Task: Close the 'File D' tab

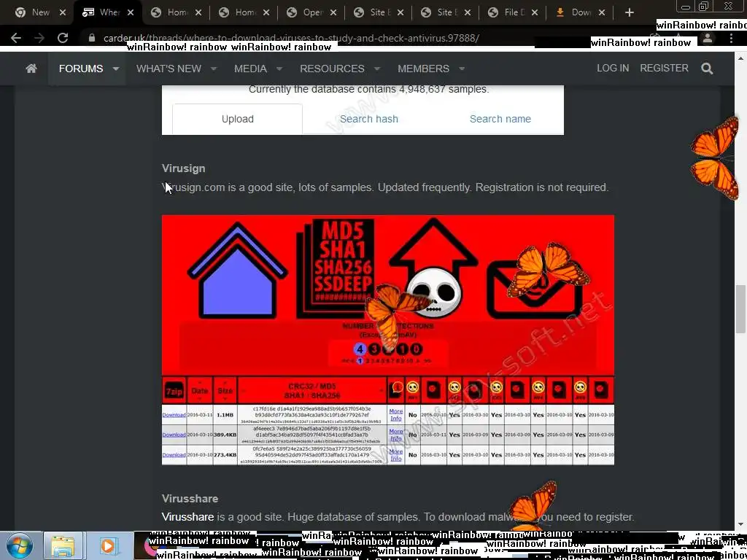Action: click(x=535, y=12)
